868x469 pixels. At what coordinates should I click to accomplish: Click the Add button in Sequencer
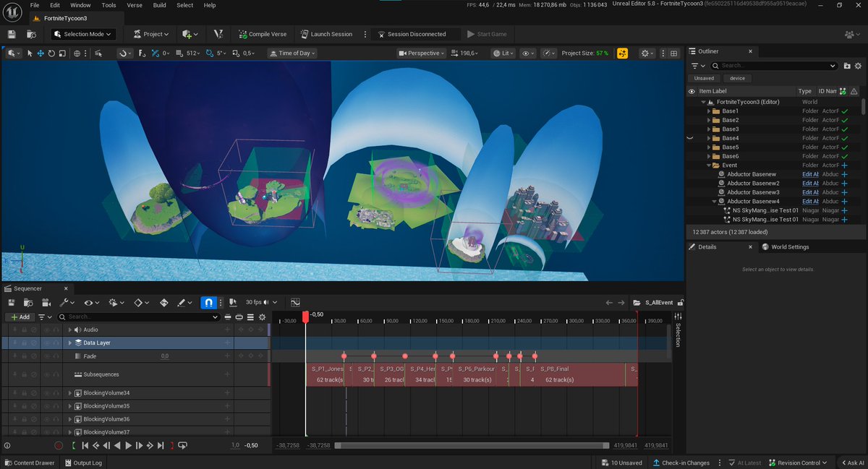[20, 317]
